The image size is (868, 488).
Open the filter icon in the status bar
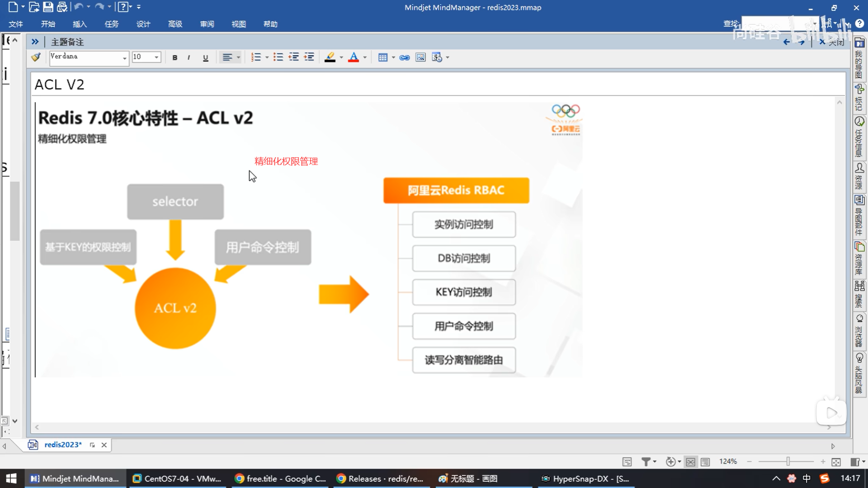pos(646,462)
